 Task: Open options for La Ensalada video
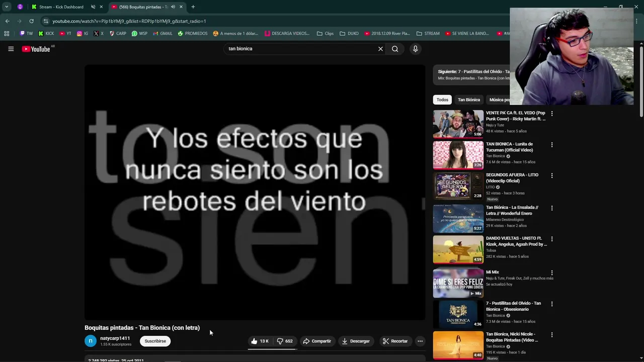pos(552,208)
